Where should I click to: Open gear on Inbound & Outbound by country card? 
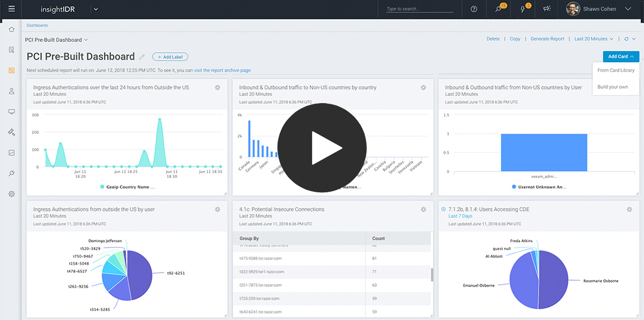[423, 88]
